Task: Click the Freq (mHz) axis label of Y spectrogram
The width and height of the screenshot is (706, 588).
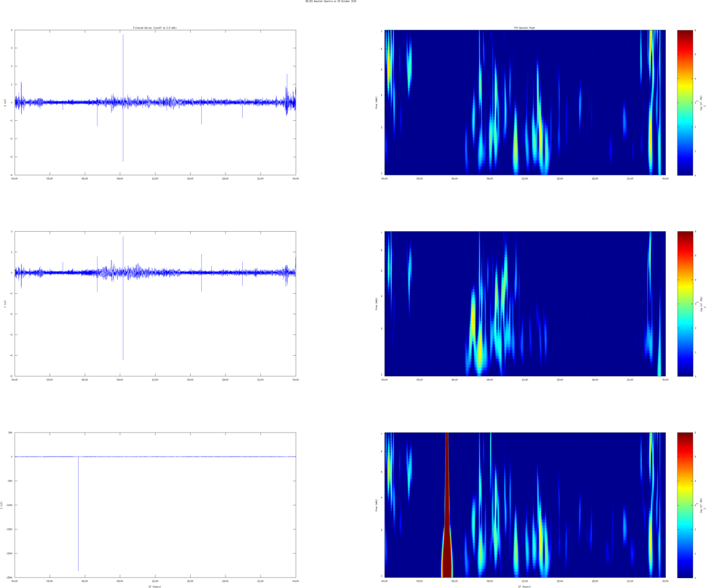Action: 376,304
